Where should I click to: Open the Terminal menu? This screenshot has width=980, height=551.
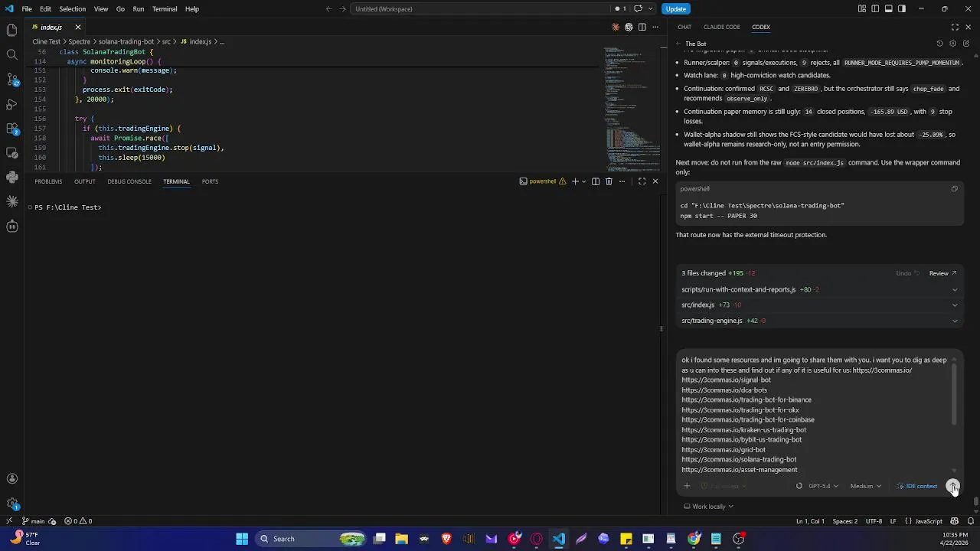pyautogui.click(x=165, y=9)
